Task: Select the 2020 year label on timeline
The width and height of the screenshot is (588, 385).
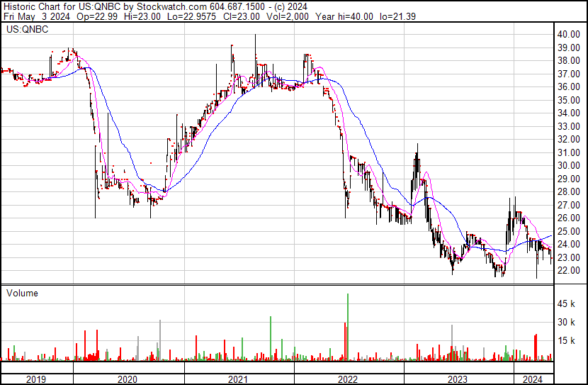Action: coord(128,379)
